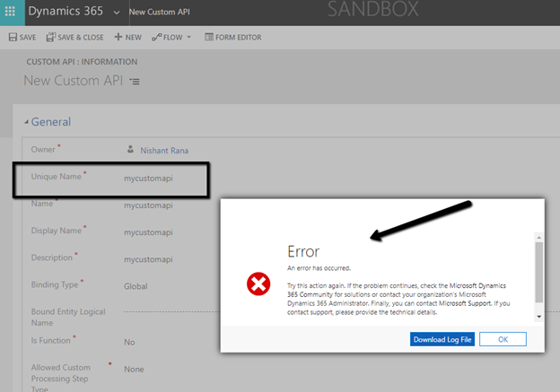
Task: Click the SAVE & CLOSE command label
Action: point(81,37)
